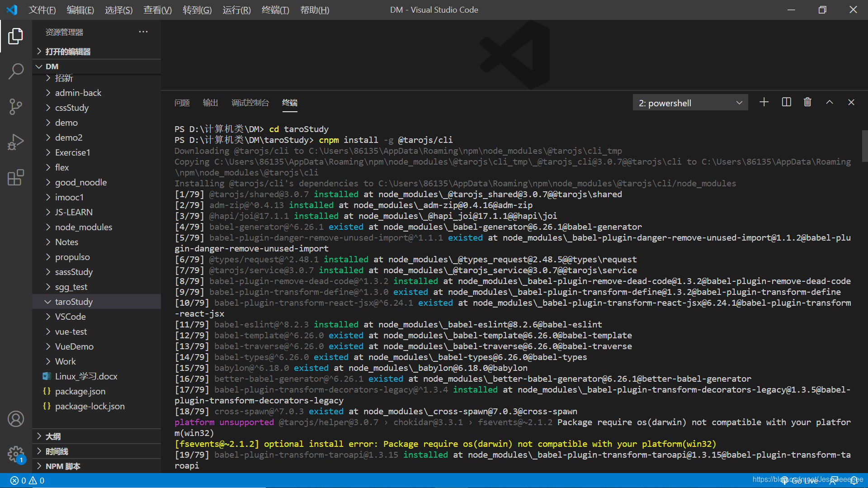This screenshot has height=488, width=868.
Task: Expand the 打开的编辑器 section
Action: pyautogui.click(x=97, y=52)
